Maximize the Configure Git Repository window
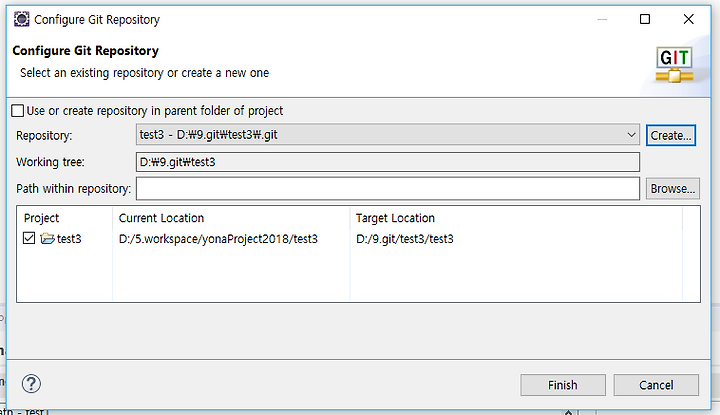720x415 pixels. click(645, 19)
